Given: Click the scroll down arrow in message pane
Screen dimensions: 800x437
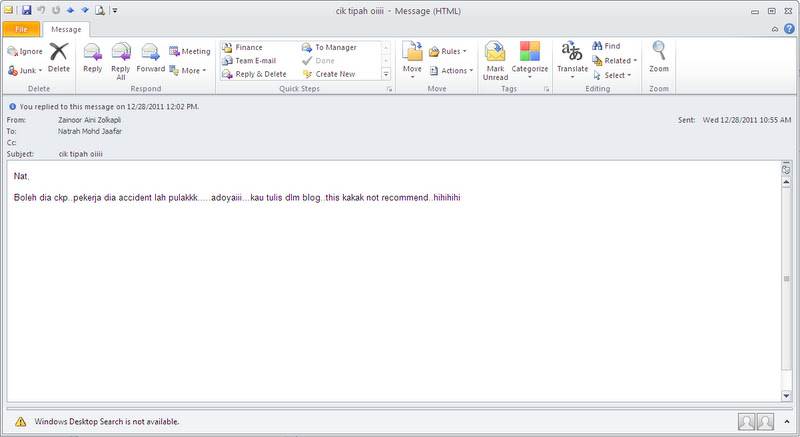Looking at the screenshot, I should pyautogui.click(x=786, y=395).
